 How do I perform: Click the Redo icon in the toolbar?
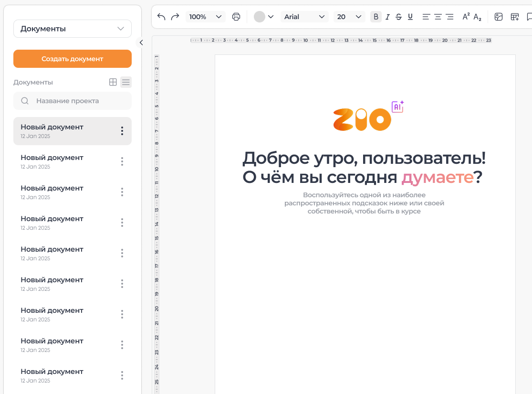pos(174,16)
